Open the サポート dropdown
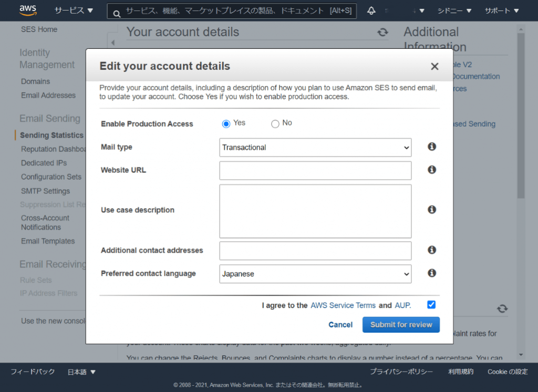538x392 pixels. 502,11
